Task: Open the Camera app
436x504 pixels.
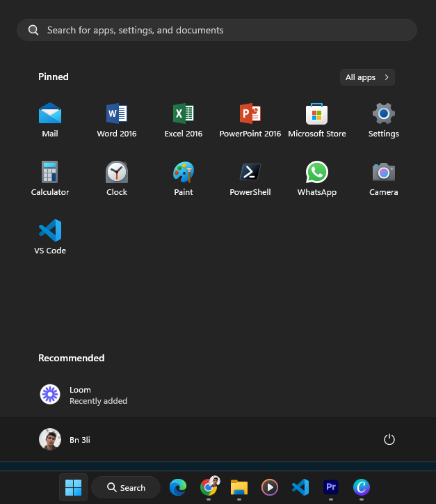Action: tap(384, 178)
